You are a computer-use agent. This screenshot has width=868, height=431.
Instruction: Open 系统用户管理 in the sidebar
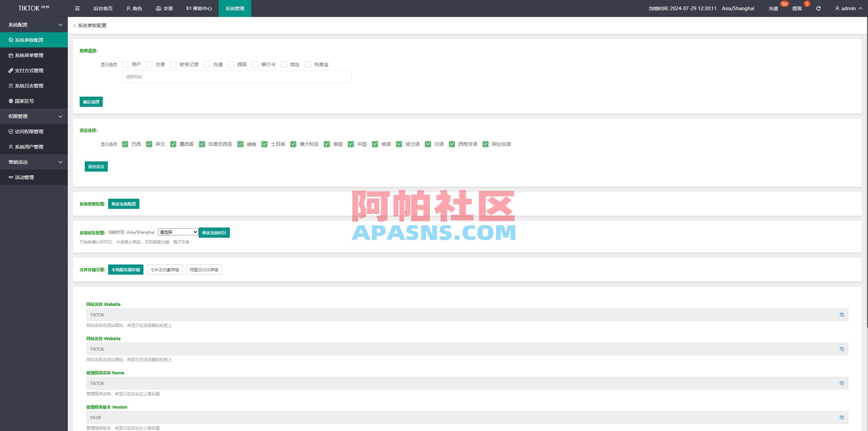tap(29, 147)
